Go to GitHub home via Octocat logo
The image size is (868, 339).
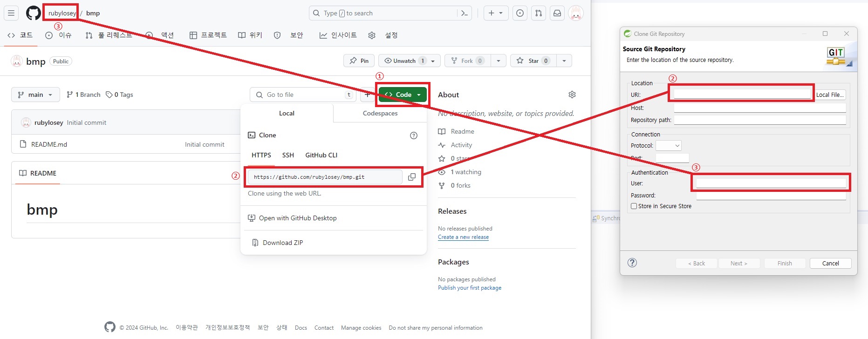(33, 13)
